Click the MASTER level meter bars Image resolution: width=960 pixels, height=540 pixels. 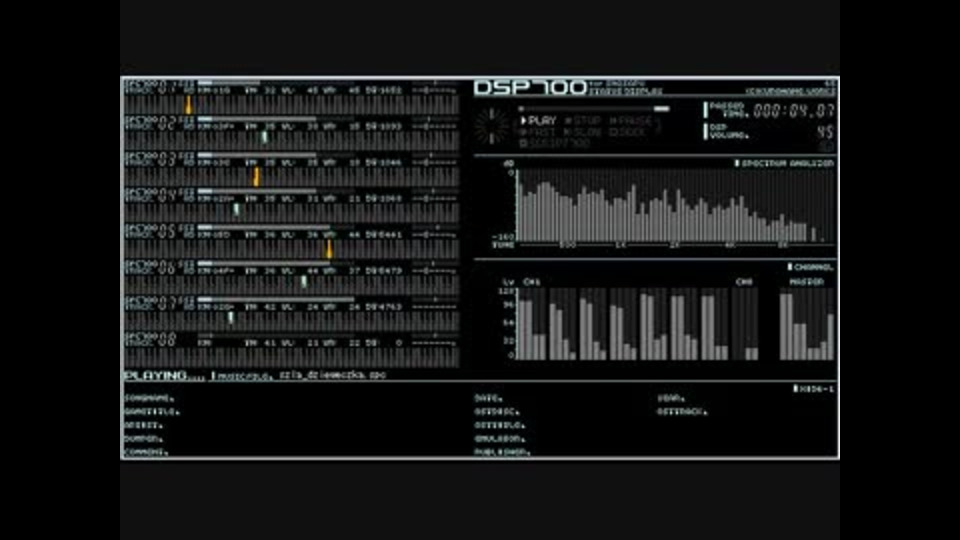point(807,324)
